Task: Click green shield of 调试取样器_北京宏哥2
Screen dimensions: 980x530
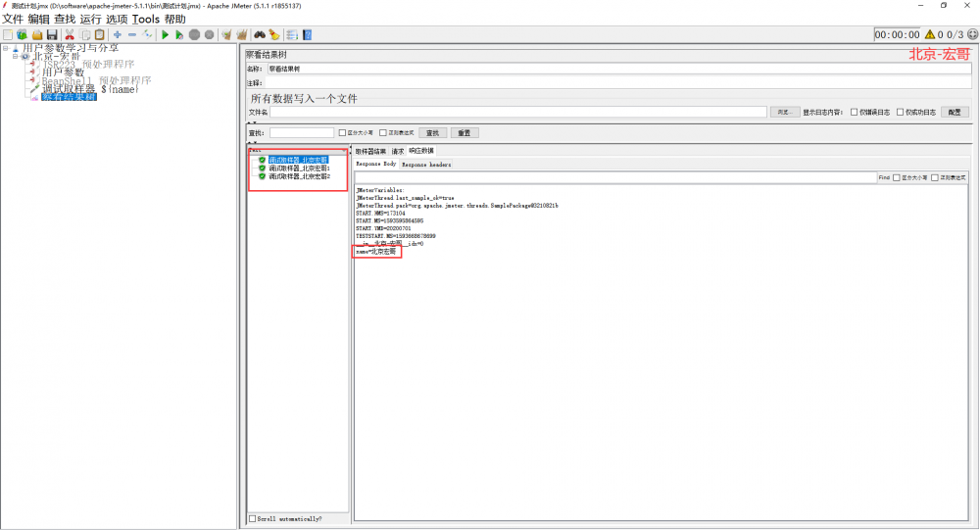Action: [262, 176]
